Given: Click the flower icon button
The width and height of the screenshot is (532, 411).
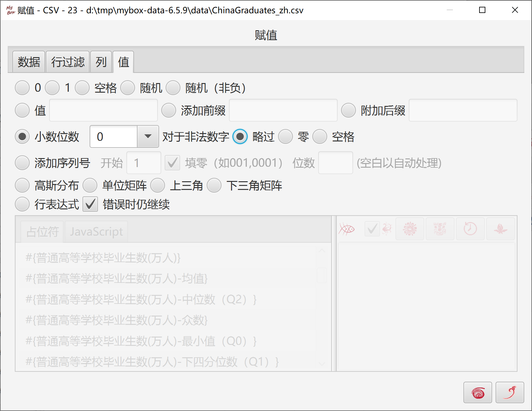Looking at the screenshot, I should [410, 229].
